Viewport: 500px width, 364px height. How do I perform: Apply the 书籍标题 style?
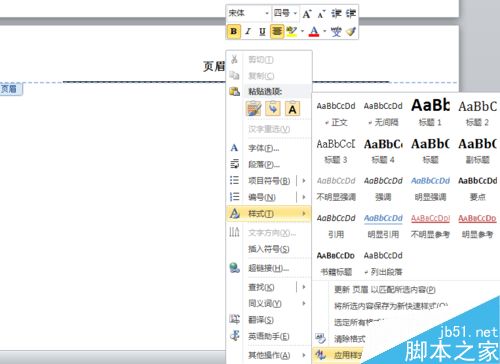(336, 263)
